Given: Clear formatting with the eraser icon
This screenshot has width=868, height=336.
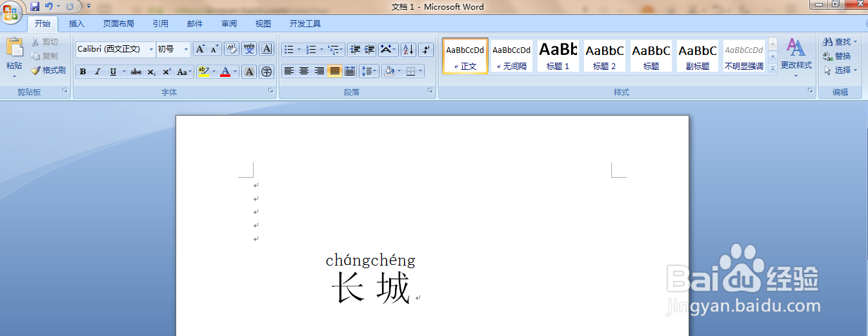Looking at the screenshot, I should pos(232,49).
